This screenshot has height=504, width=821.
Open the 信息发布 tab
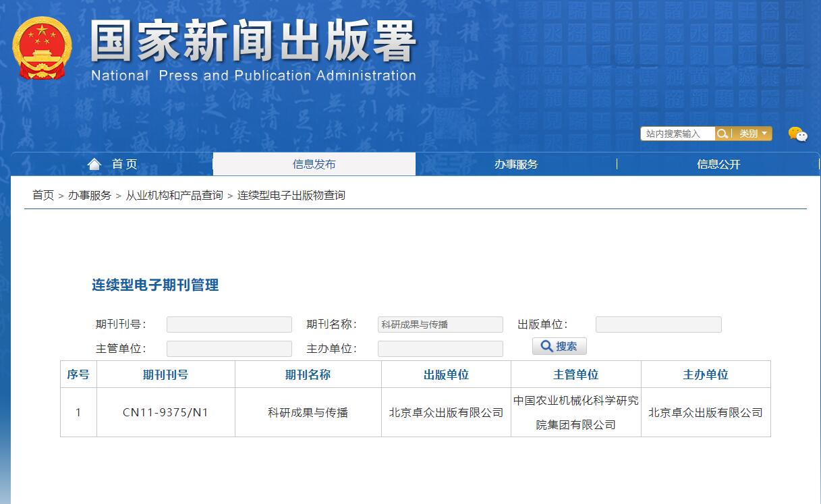314,164
